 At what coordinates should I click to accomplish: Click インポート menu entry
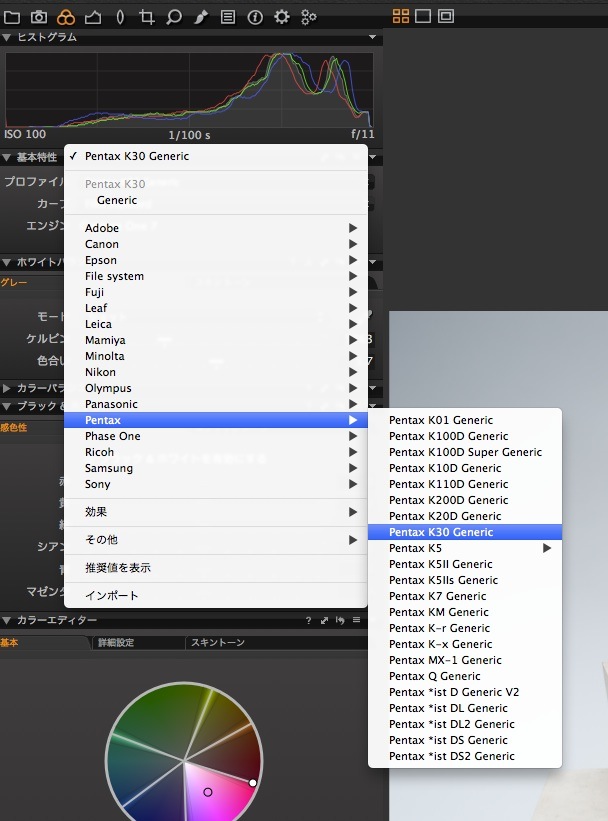click(216, 596)
